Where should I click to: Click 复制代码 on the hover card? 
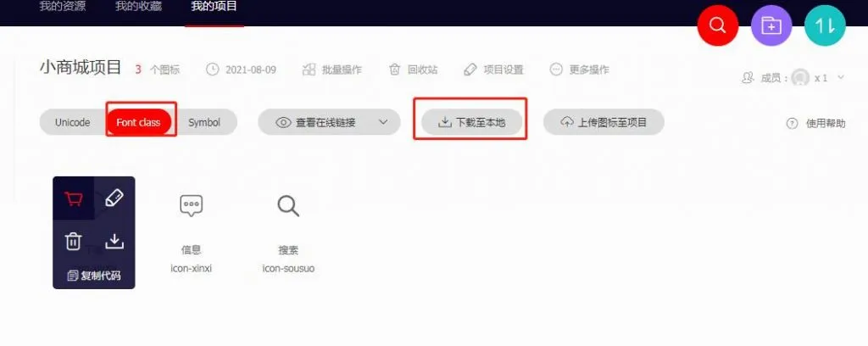pos(94,275)
